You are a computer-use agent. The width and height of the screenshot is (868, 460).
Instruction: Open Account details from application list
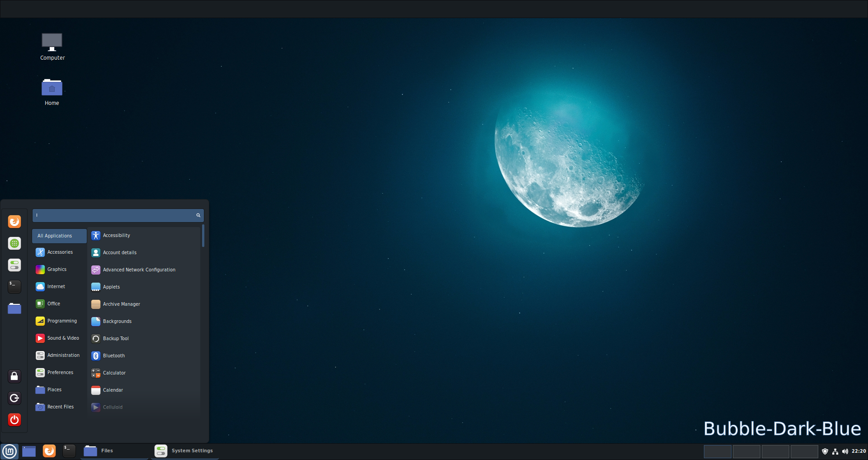tap(145, 253)
